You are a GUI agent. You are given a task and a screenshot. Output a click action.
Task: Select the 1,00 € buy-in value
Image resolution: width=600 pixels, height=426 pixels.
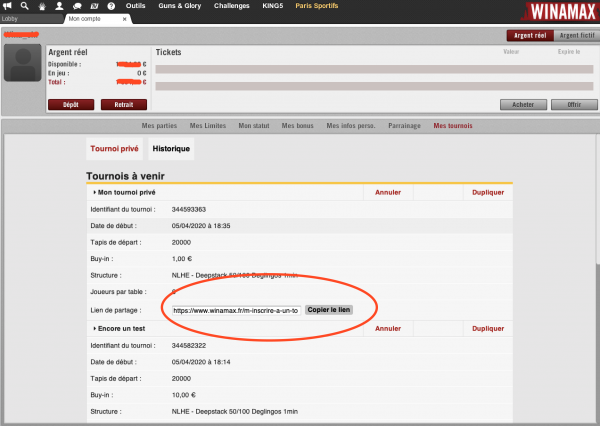tap(182, 259)
